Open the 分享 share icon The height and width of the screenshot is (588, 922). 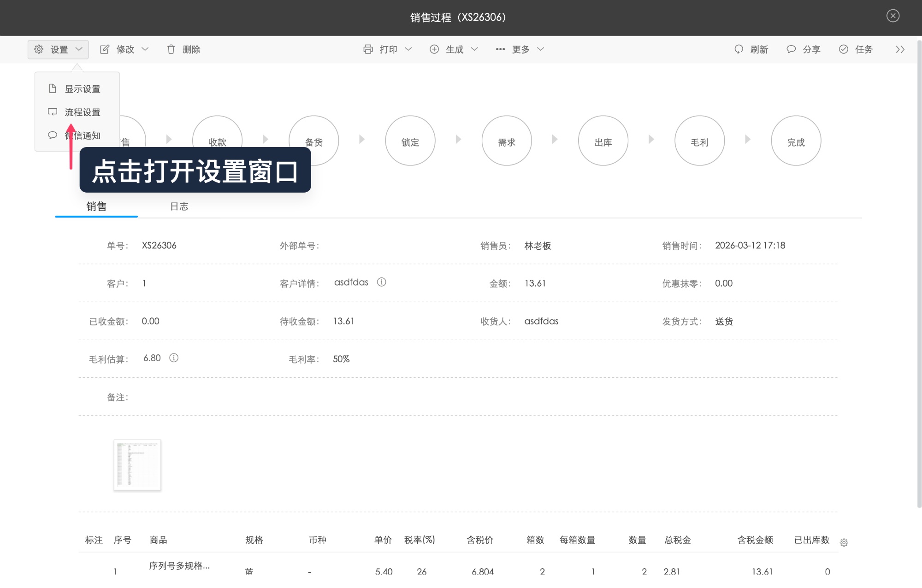click(x=791, y=49)
